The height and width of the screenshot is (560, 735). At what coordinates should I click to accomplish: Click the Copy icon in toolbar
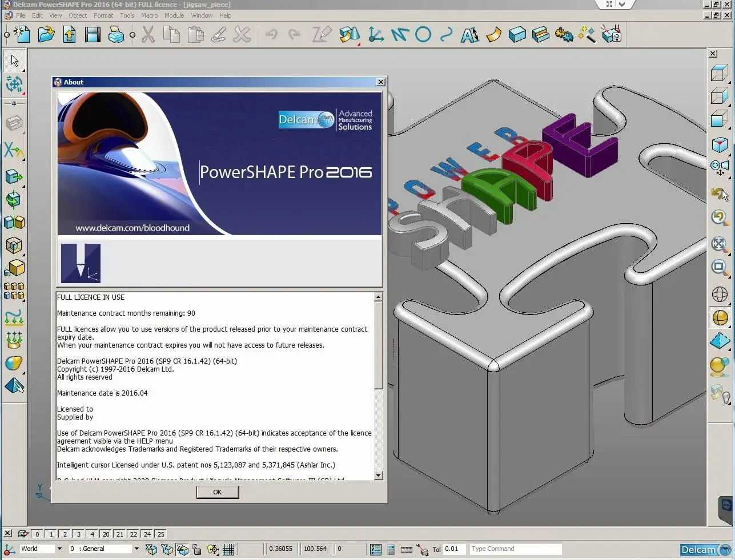(171, 35)
